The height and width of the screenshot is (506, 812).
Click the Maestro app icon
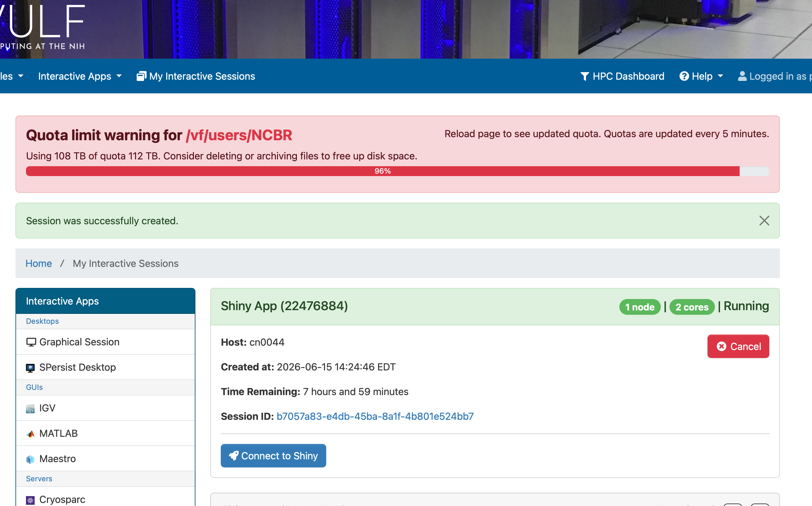[31, 459]
